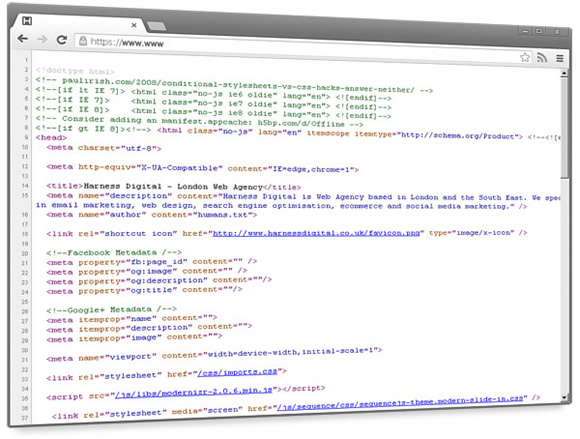Click the '<!--Facebook Metadata /-->' comment
This screenshot has width=580, height=439.
coord(114,253)
